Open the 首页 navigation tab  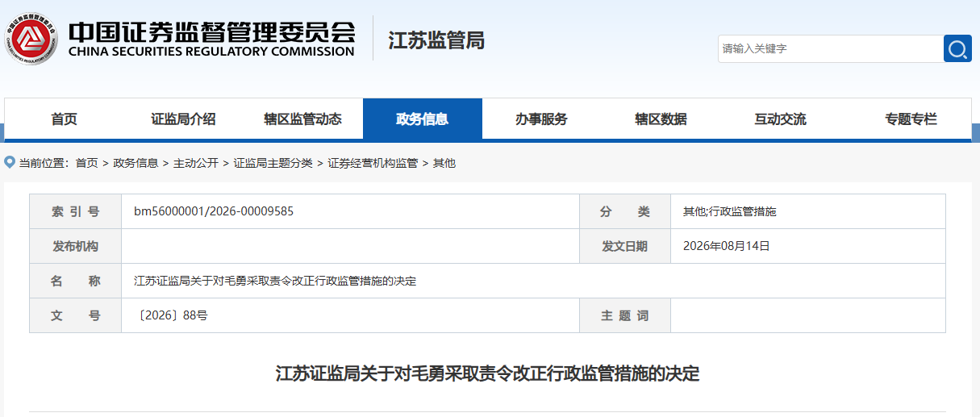[65, 119]
